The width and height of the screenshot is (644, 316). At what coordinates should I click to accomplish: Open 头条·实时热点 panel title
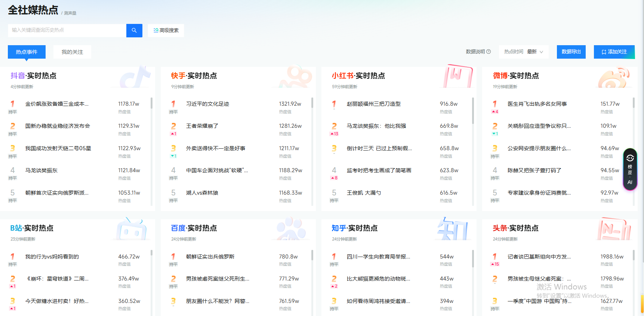pyautogui.click(x=515, y=228)
